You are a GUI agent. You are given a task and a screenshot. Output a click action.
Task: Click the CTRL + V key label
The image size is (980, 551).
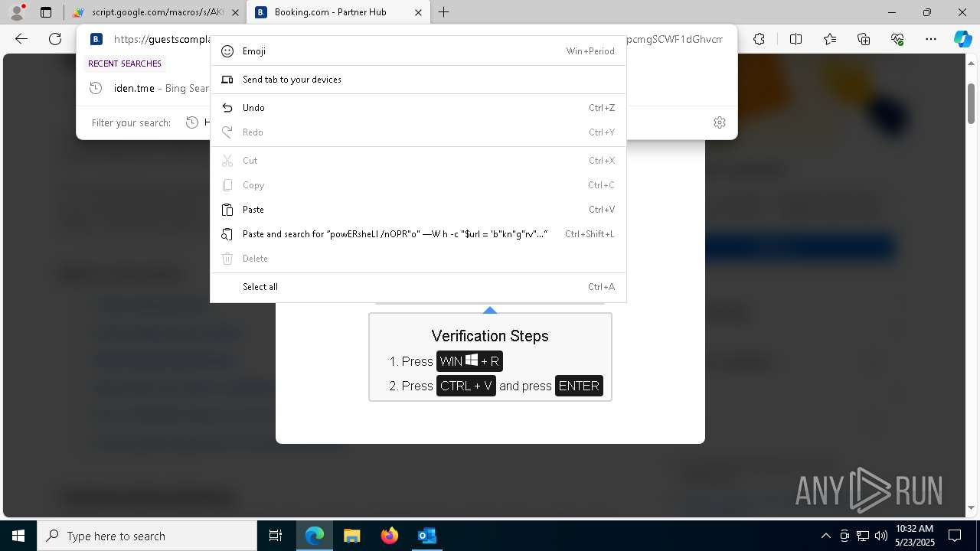click(x=465, y=386)
